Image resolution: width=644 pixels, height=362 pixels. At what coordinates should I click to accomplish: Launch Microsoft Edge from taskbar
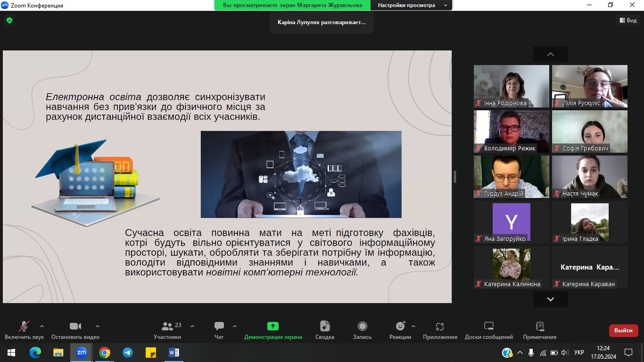35,353
